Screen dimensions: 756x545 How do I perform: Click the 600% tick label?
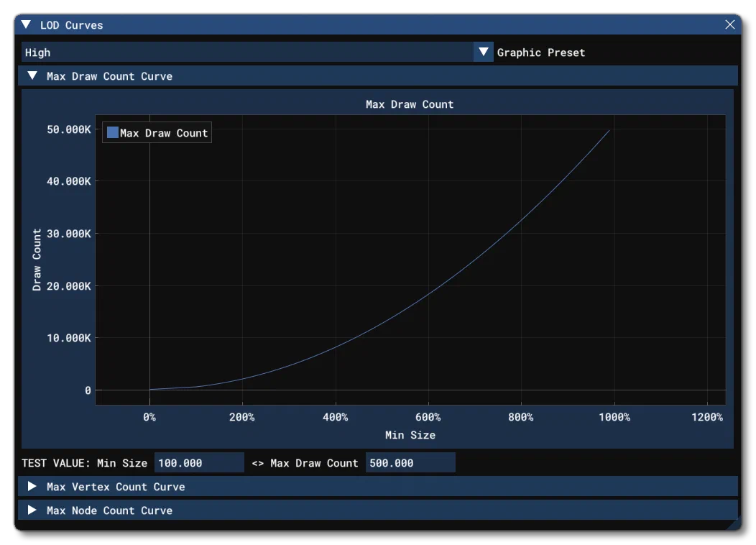pos(428,417)
